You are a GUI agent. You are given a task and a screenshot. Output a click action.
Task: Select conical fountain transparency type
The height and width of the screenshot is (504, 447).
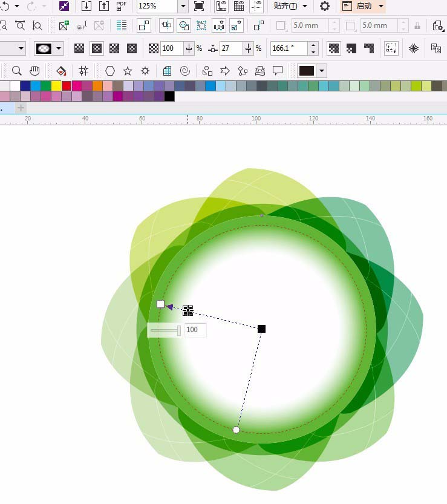[x=114, y=48]
